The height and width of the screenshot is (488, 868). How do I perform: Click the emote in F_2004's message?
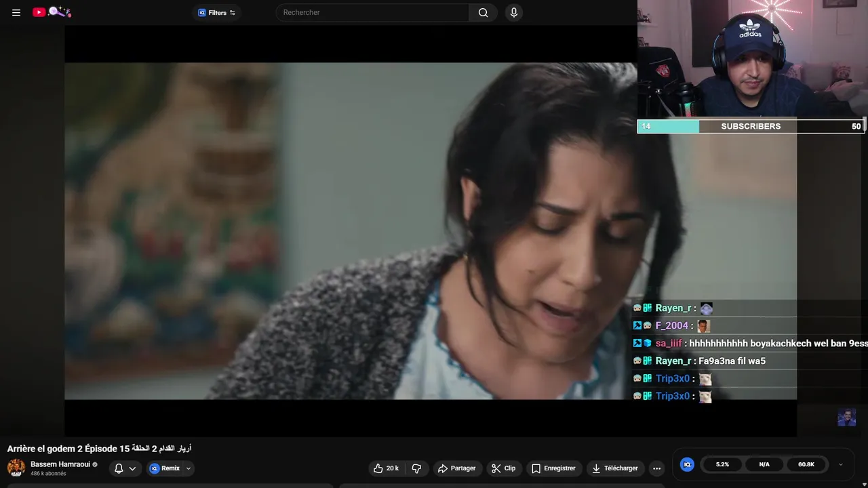(x=704, y=326)
